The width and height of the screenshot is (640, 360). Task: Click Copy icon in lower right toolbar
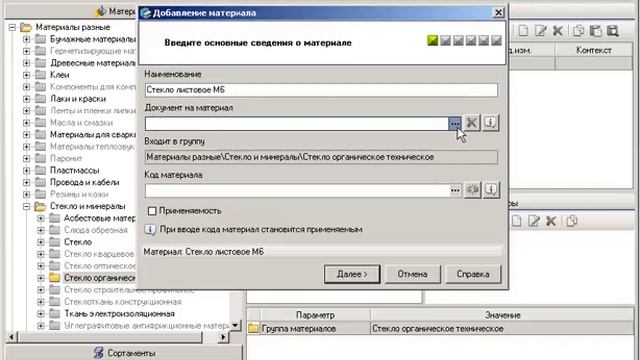pos(571,221)
